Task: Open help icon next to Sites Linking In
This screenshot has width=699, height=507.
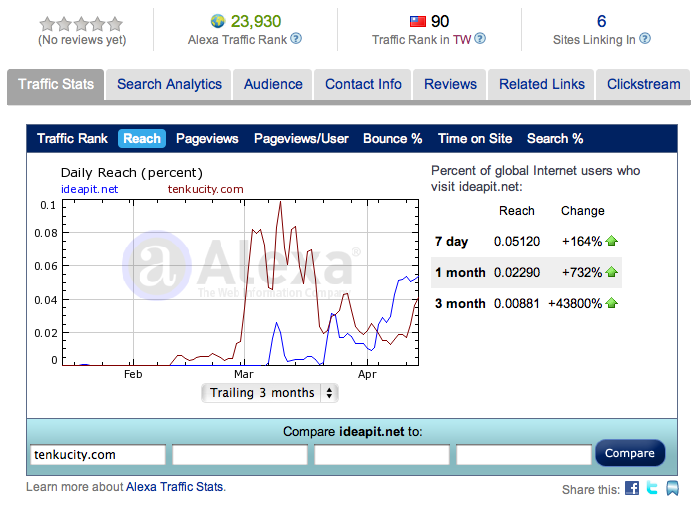Action: coord(645,39)
